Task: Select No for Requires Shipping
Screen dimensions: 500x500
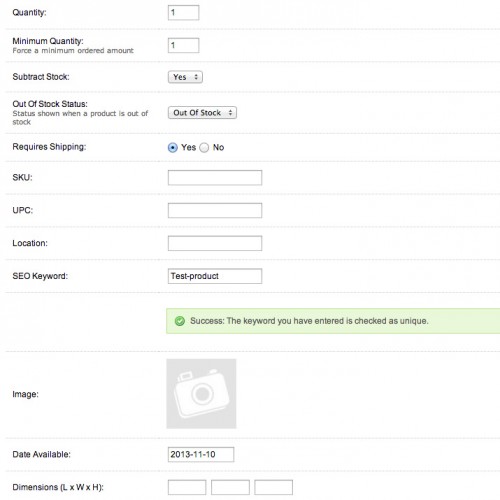Action: (204, 147)
